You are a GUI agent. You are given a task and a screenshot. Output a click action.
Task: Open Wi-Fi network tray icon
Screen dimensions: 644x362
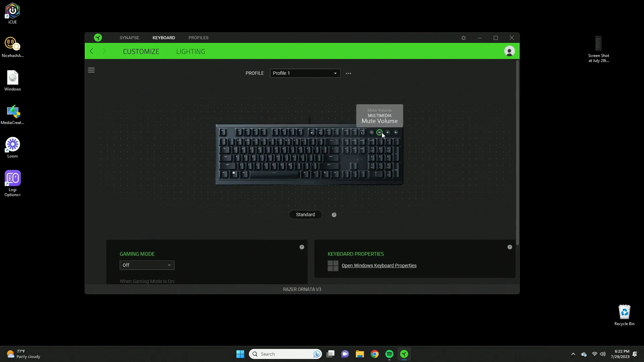[594, 354]
